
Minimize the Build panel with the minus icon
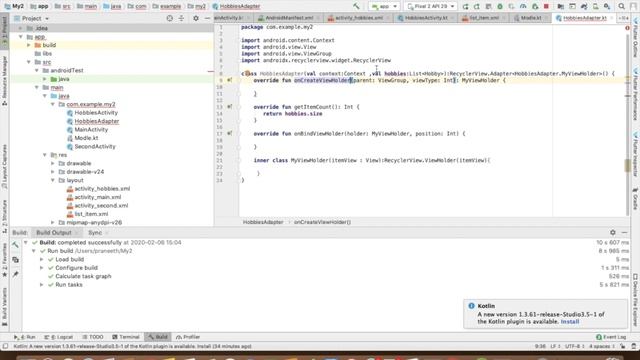[x=624, y=233]
